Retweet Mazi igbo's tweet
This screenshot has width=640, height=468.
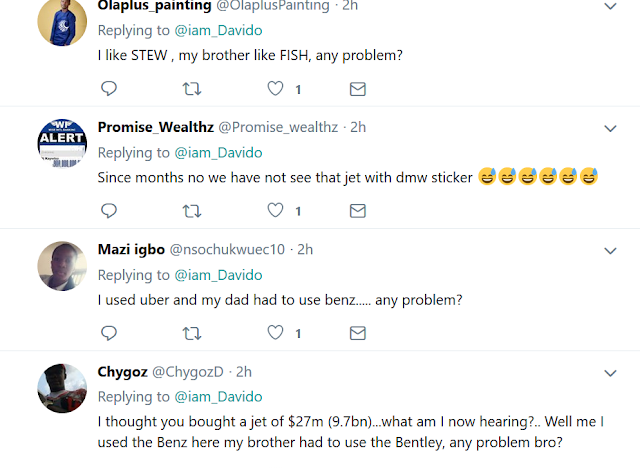point(190,331)
